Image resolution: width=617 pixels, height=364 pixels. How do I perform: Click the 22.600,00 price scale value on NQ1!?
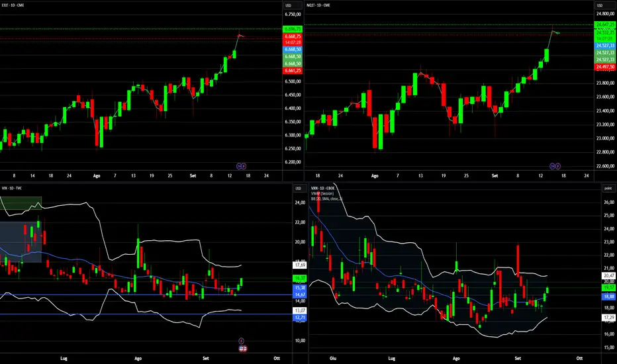point(605,166)
